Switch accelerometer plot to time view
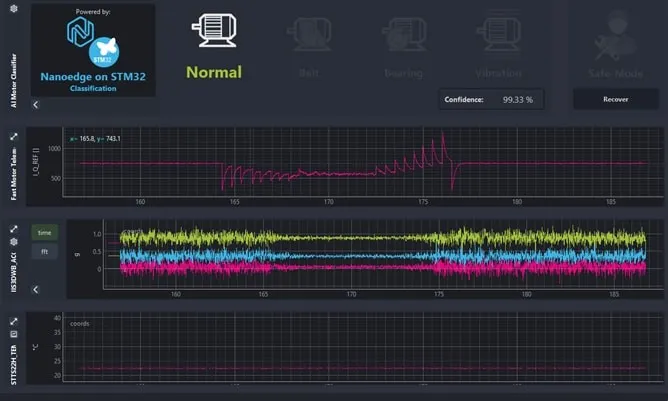Viewport: 668px width, 401px height. tap(44, 232)
